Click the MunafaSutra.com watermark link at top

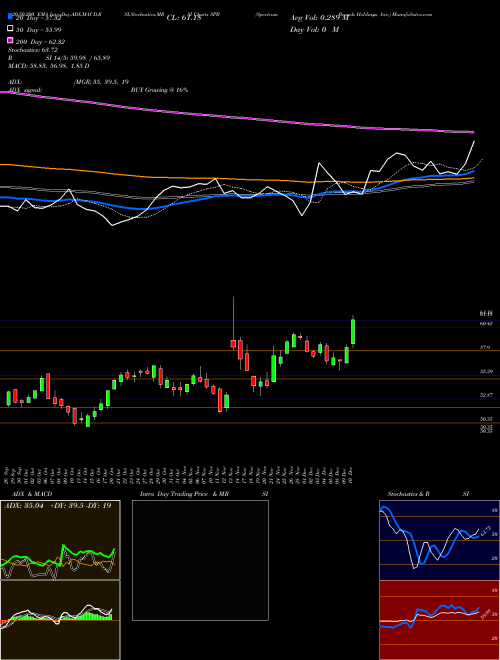pyautogui.click(x=412, y=14)
